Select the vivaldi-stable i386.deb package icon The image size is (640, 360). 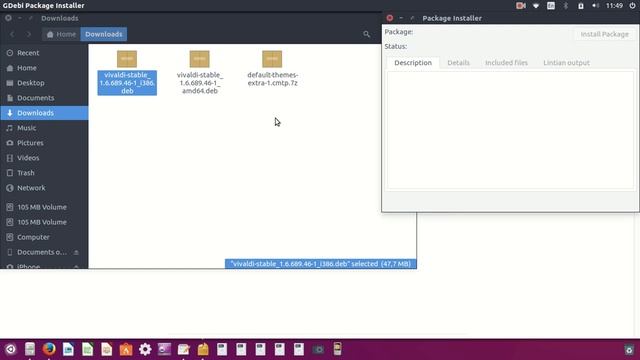click(x=127, y=59)
